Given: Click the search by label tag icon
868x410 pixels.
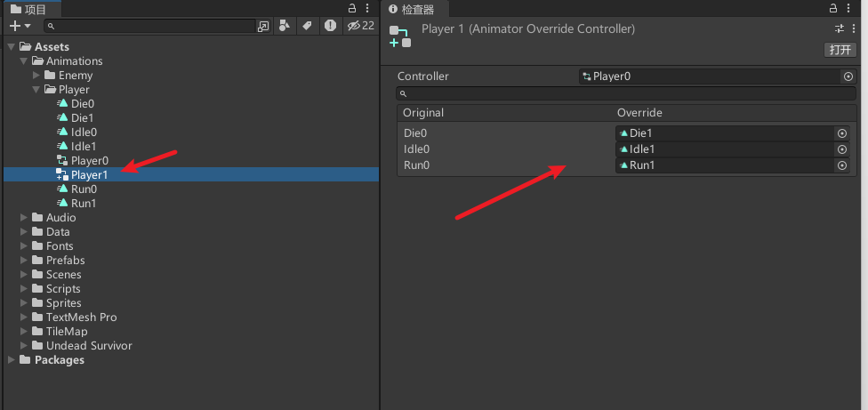Looking at the screenshot, I should 307,27.
